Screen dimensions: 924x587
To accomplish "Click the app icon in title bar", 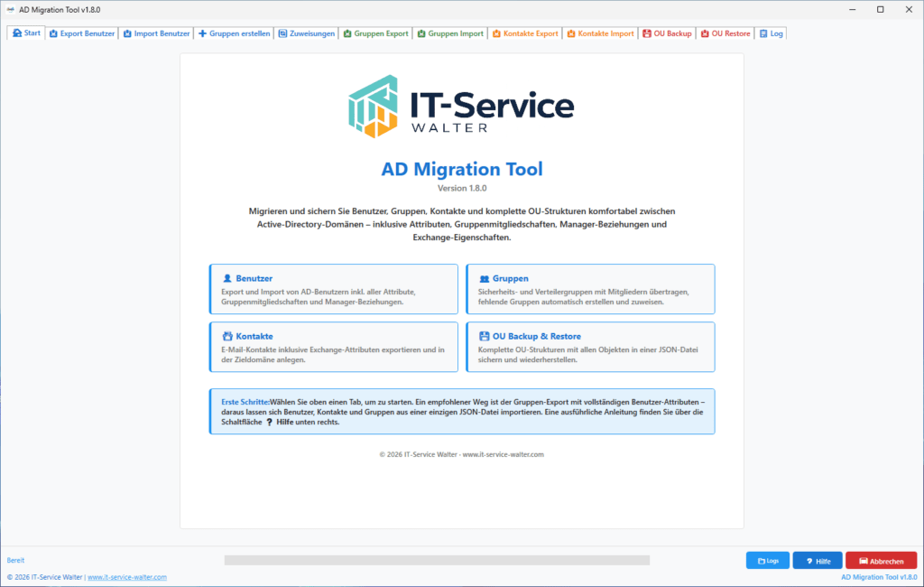I will (x=10, y=9).
